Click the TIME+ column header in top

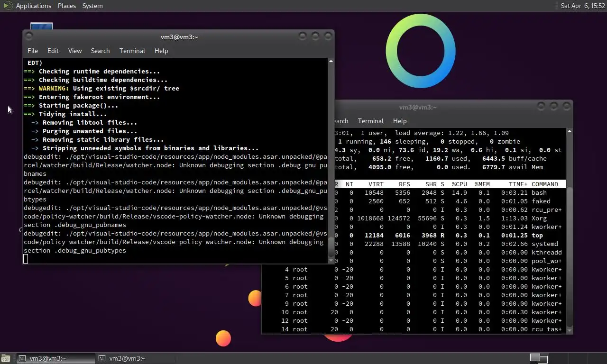coord(518,184)
